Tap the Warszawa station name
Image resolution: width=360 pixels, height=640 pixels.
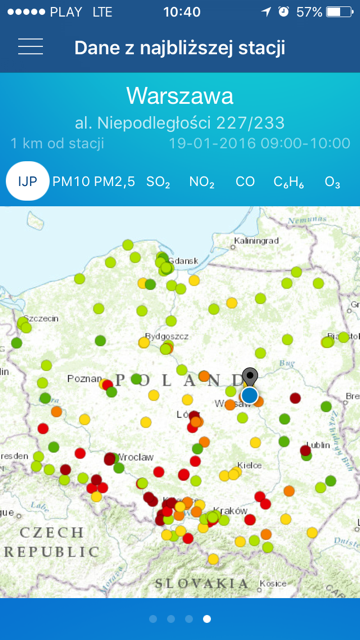(180, 96)
